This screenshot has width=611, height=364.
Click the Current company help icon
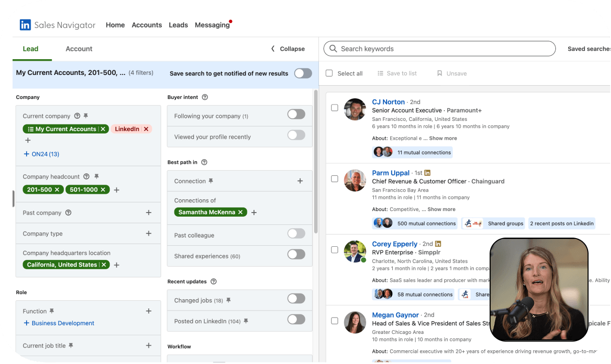pos(77,116)
